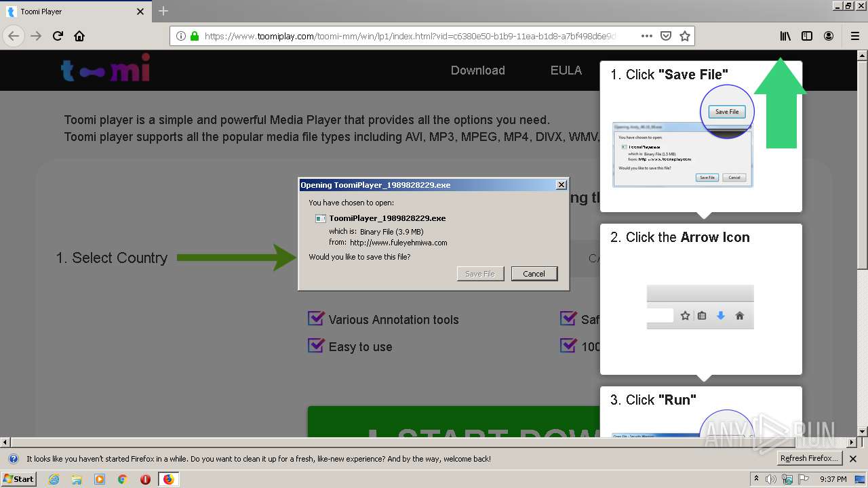Click the Arrow Icon instruction thumbnail

coord(700,307)
